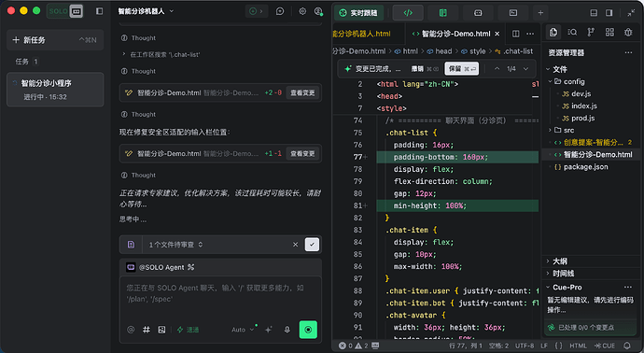Image resolution: width=644 pixels, height=353 pixels.
Task: Toggle the bottom panel layout icon
Action: (x=594, y=13)
